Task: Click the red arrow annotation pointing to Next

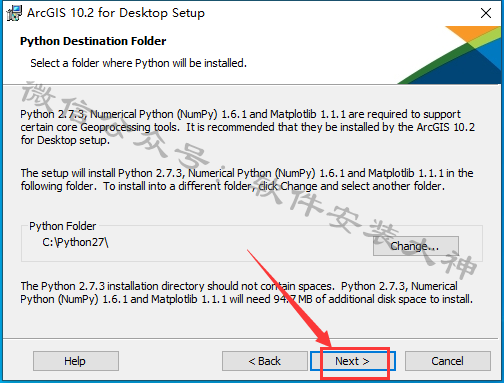Action: coord(289,299)
